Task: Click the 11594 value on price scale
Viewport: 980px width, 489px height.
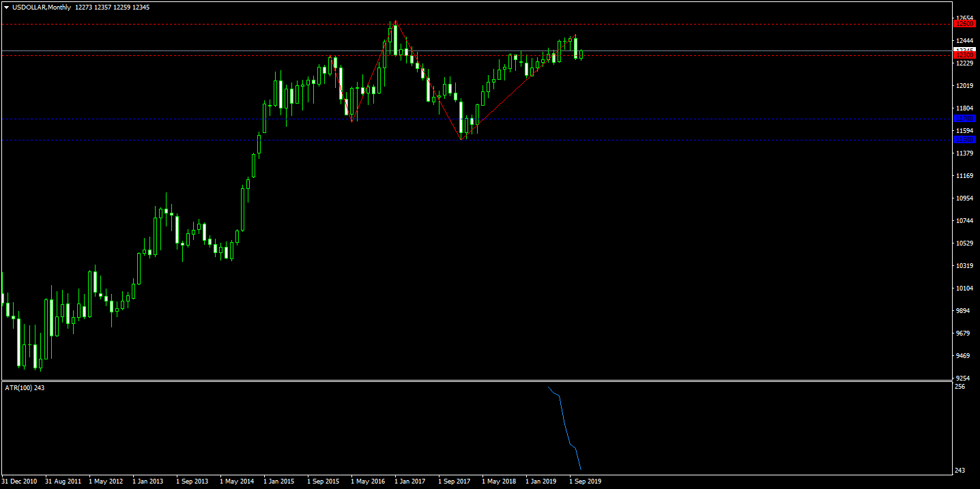Action: click(964, 131)
